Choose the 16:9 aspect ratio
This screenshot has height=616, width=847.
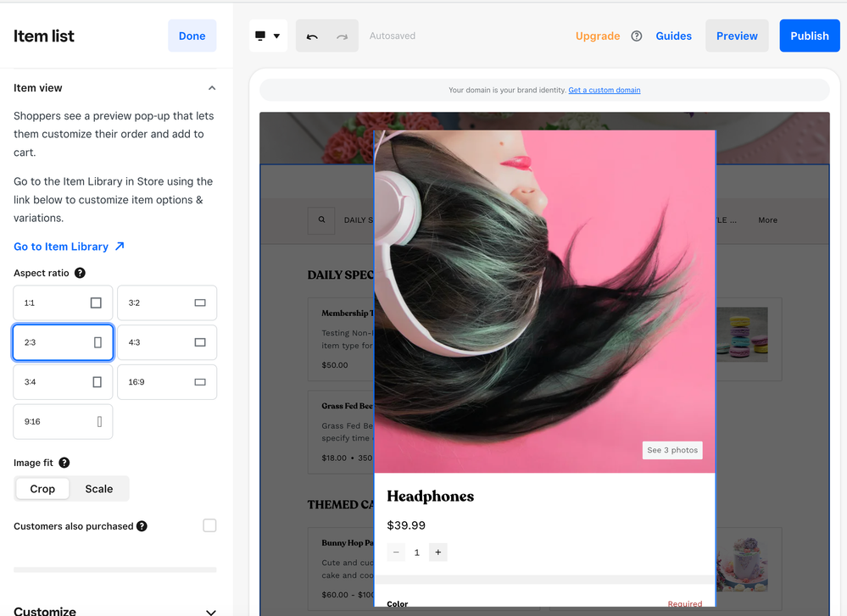pos(166,382)
